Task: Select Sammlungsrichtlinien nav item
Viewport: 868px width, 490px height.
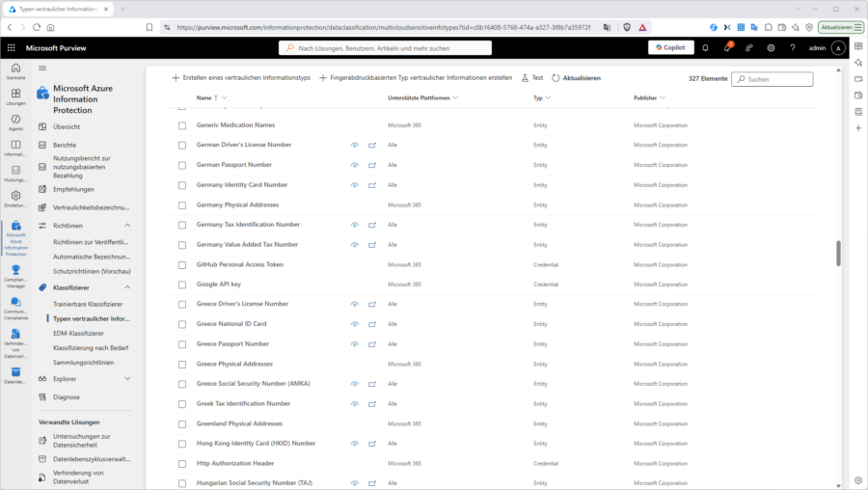Action: 84,363
